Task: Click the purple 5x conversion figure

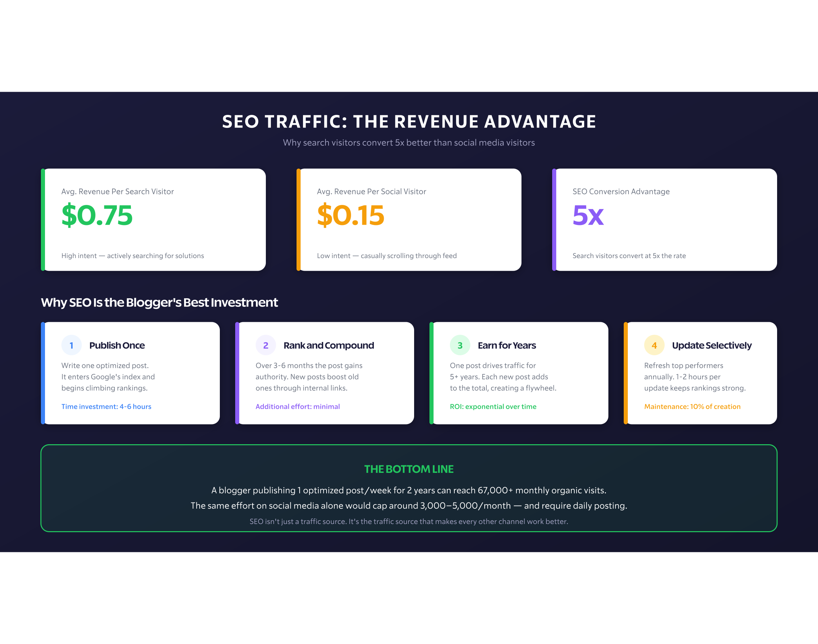Action: tap(588, 216)
